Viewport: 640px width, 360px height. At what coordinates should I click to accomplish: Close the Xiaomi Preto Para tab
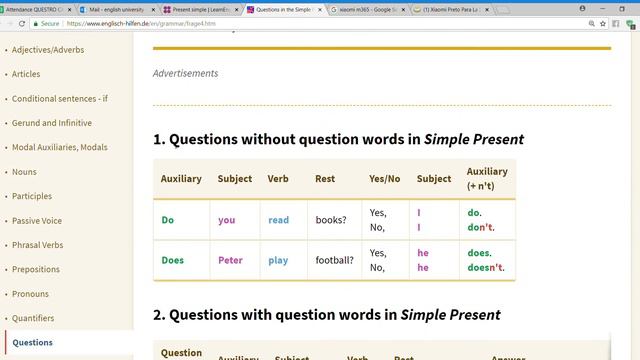(487, 9)
